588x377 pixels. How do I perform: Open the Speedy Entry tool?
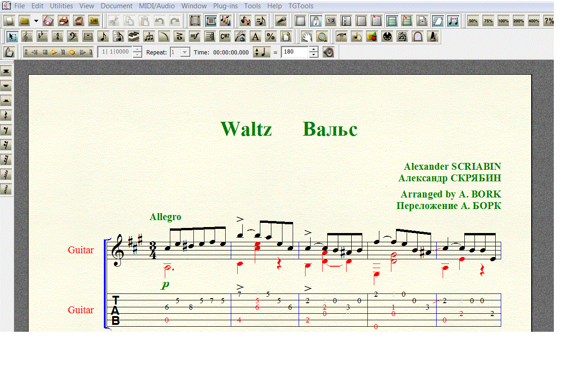(x=118, y=36)
